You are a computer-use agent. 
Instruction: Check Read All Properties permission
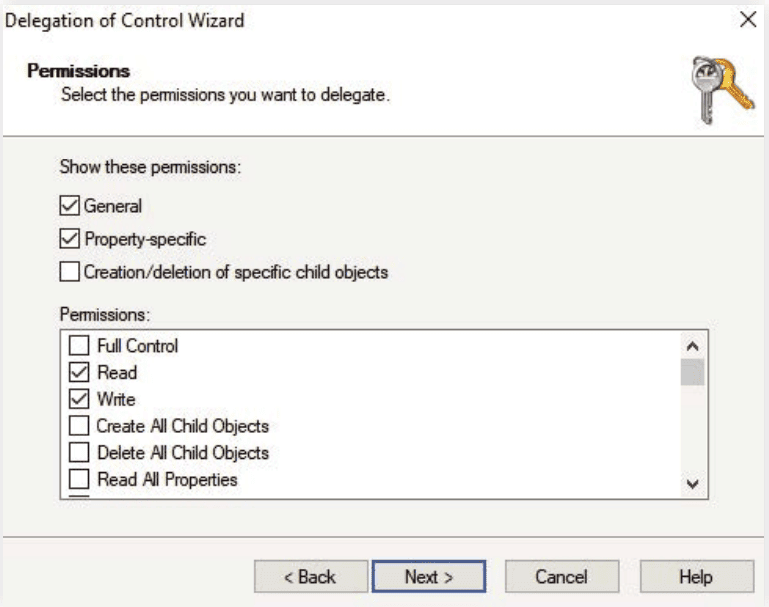pyautogui.click(x=79, y=480)
